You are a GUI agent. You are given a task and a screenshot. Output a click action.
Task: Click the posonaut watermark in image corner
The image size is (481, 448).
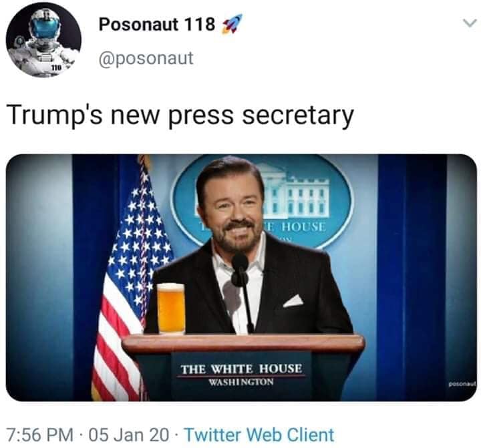point(462,384)
